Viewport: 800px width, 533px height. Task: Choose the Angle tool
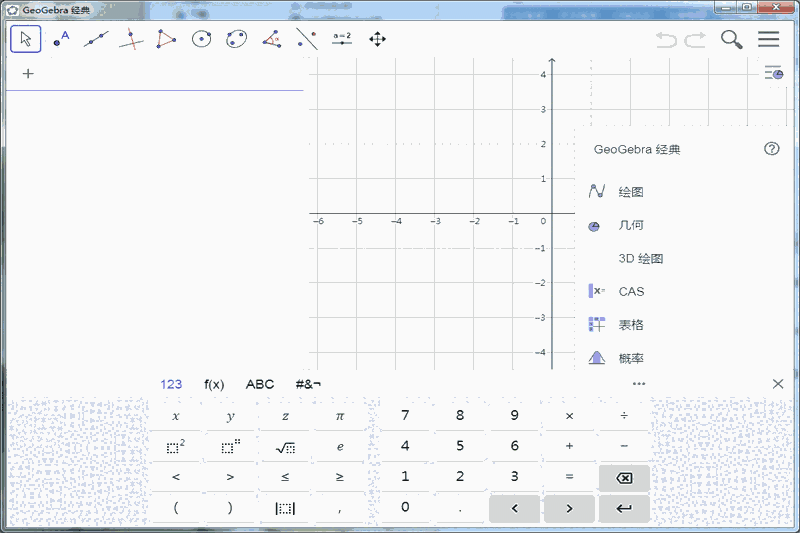point(272,39)
